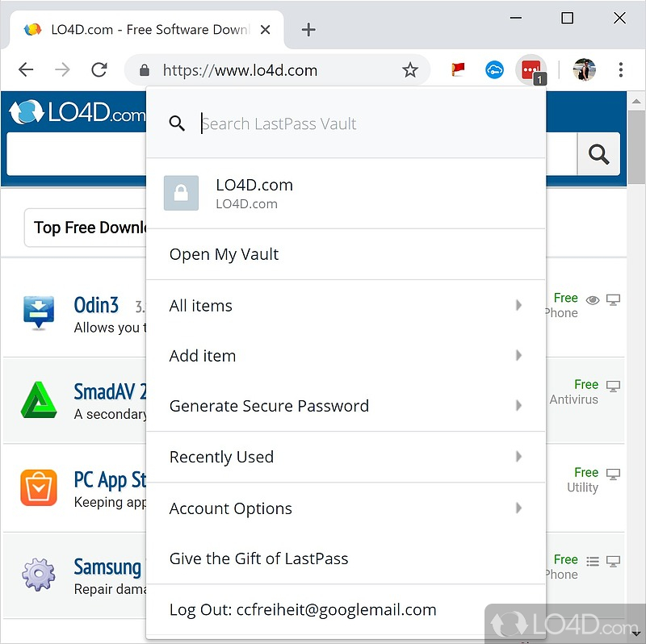This screenshot has width=646, height=644.
Task: Select the saved LO4D.com vault entry
Action: [x=346, y=194]
